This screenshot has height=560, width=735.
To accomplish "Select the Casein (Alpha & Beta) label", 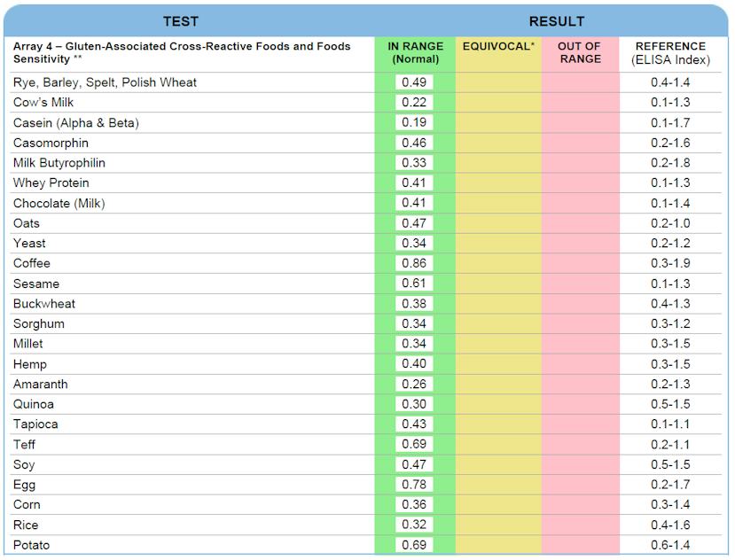I will (75, 123).
